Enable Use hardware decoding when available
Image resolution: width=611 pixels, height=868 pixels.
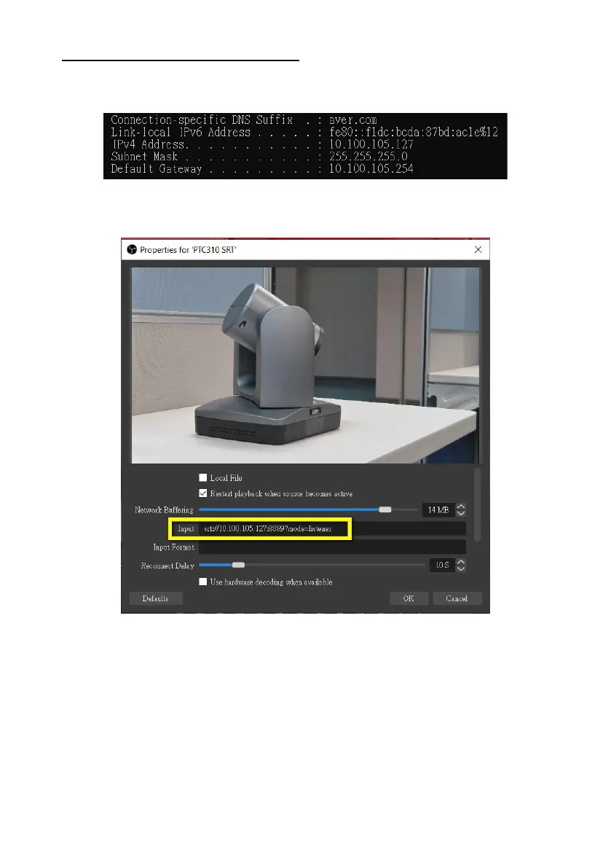tap(203, 582)
